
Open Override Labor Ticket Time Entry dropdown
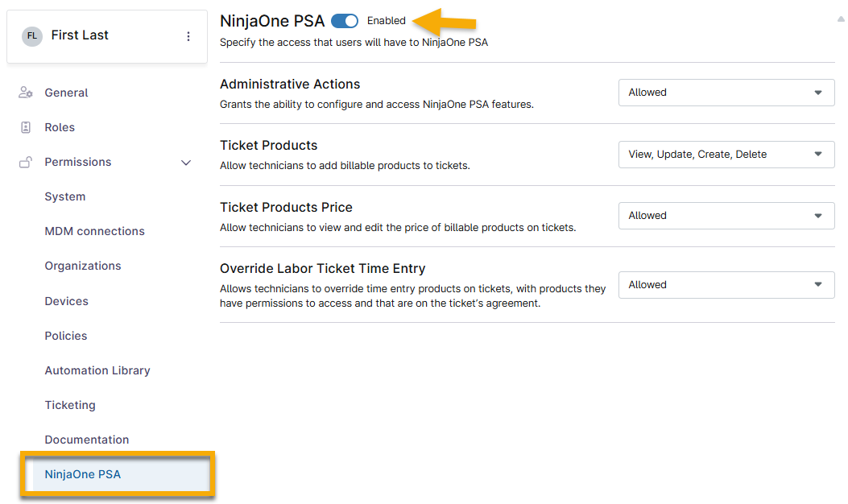tap(726, 285)
